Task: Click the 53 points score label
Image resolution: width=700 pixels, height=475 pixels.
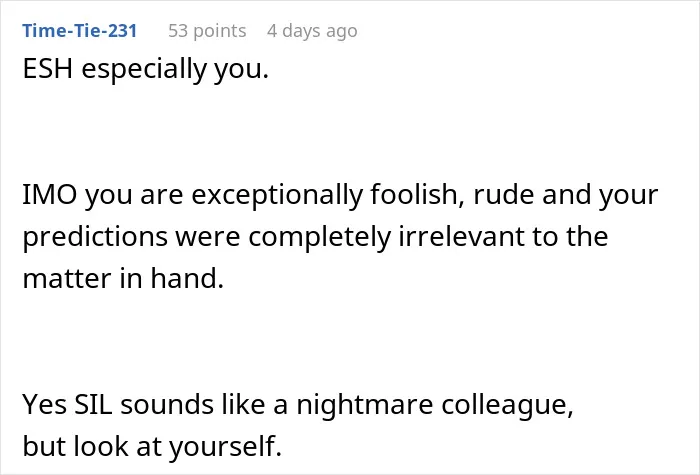Action: pyautogui.click(x=207, y=31)
